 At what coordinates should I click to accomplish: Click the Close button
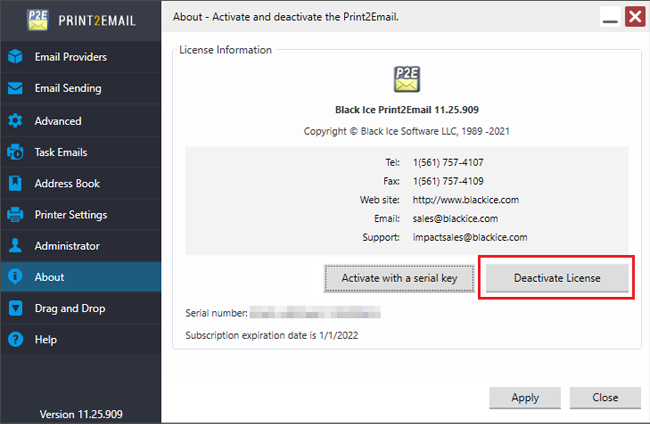(x=605, y=398)
